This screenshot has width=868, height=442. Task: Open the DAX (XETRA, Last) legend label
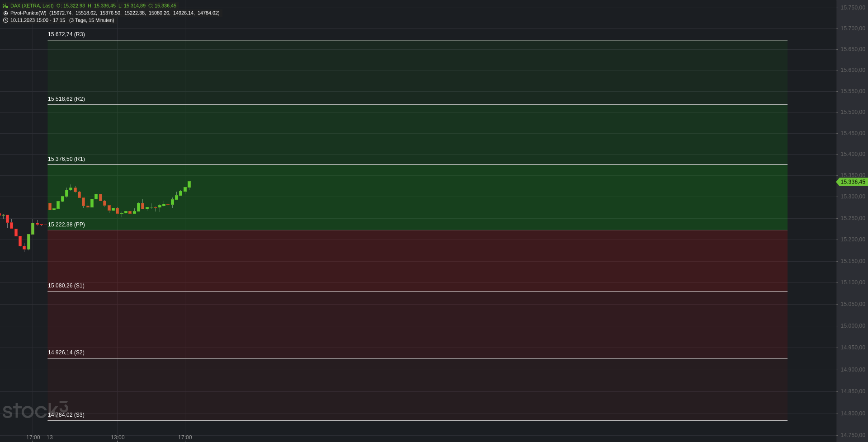click(32, 6)
